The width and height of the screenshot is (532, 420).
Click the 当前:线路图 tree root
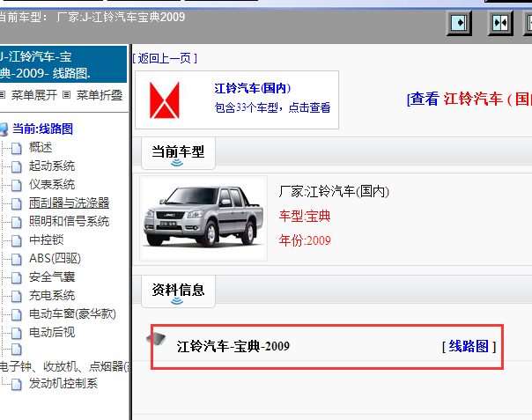(43, 129)
